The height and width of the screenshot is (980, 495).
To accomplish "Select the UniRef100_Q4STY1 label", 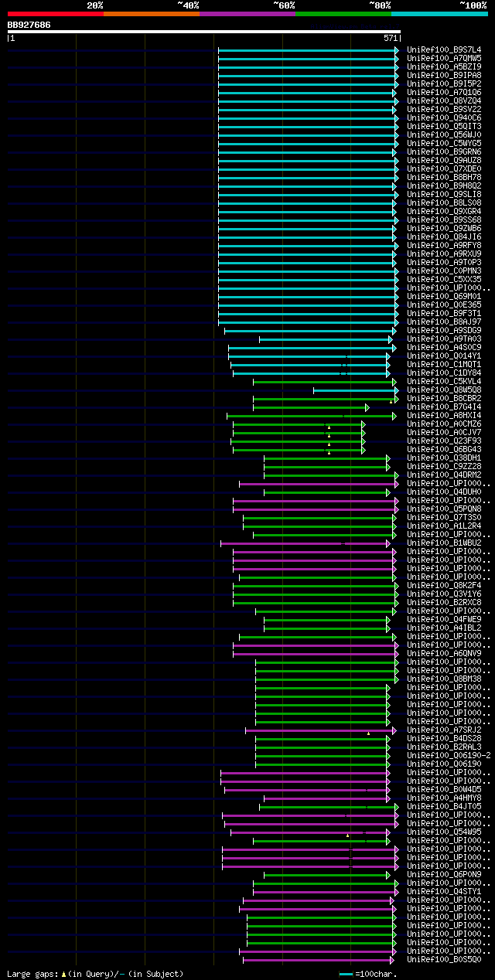I will click(444, 891).
